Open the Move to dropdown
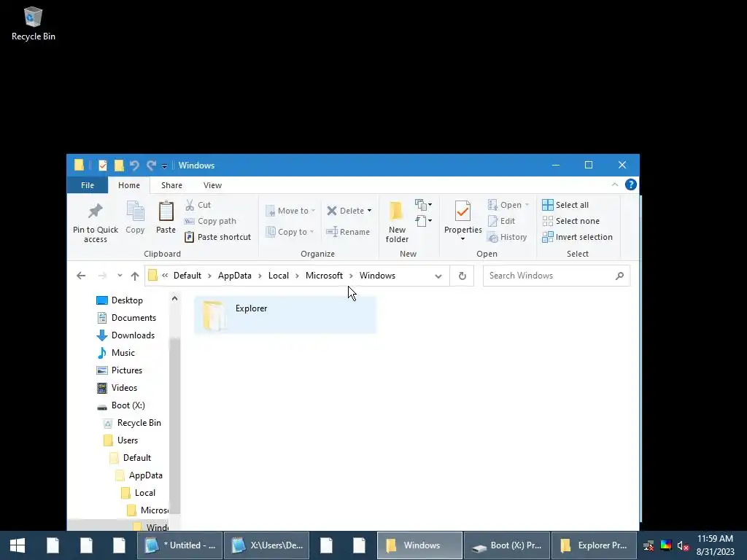Screen dimensions: 747x560 [x=290, y=211]
